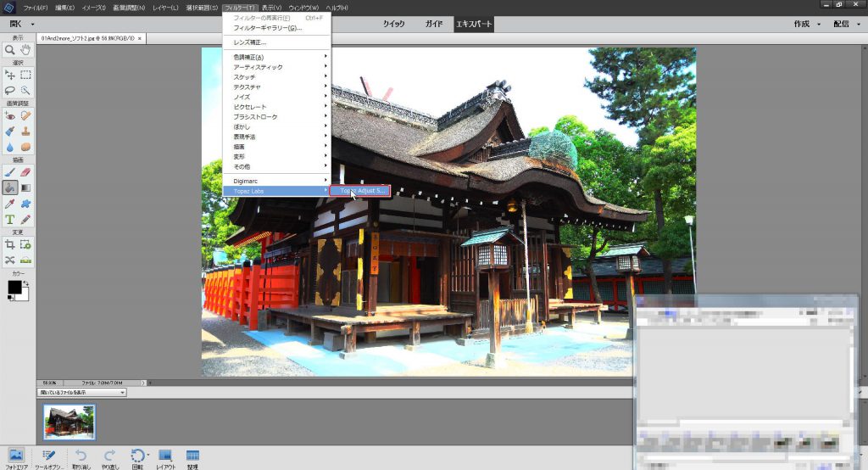Image resolution: width=868 pixels, height=470 pixels.
Task: Select the Red Eye Removal tool
Action: pos(10,115)
